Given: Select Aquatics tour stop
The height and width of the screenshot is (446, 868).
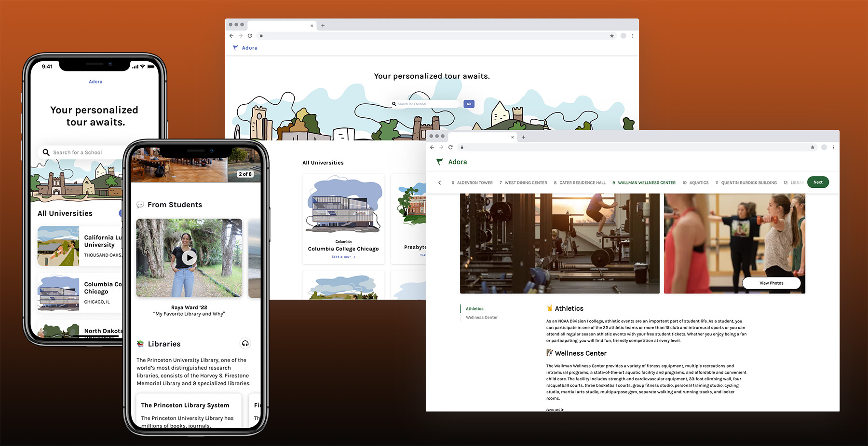Looking at the screenshot, I should pyautogui.click(x=695, y=183).
